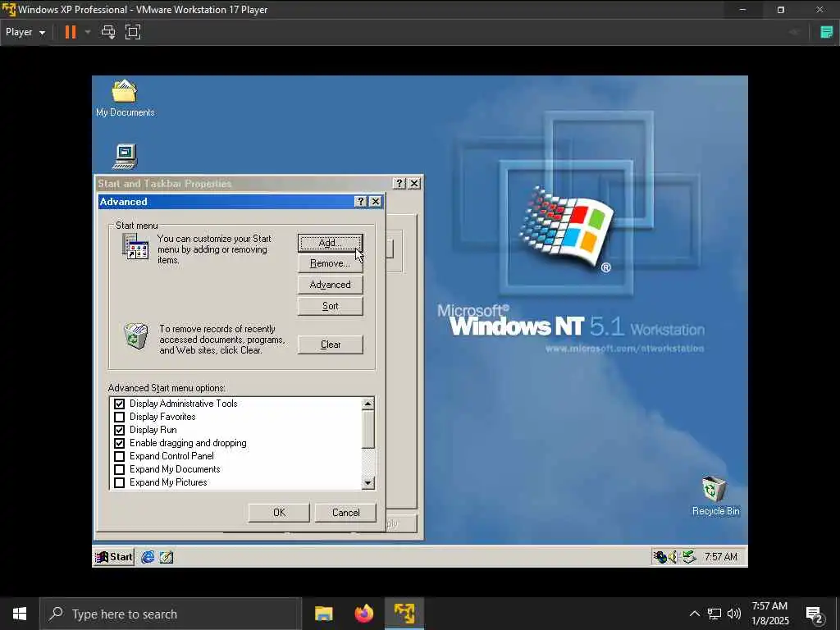Click Cancel in the Advanced dialog
The image size is (840, 630).
[345, 513]
